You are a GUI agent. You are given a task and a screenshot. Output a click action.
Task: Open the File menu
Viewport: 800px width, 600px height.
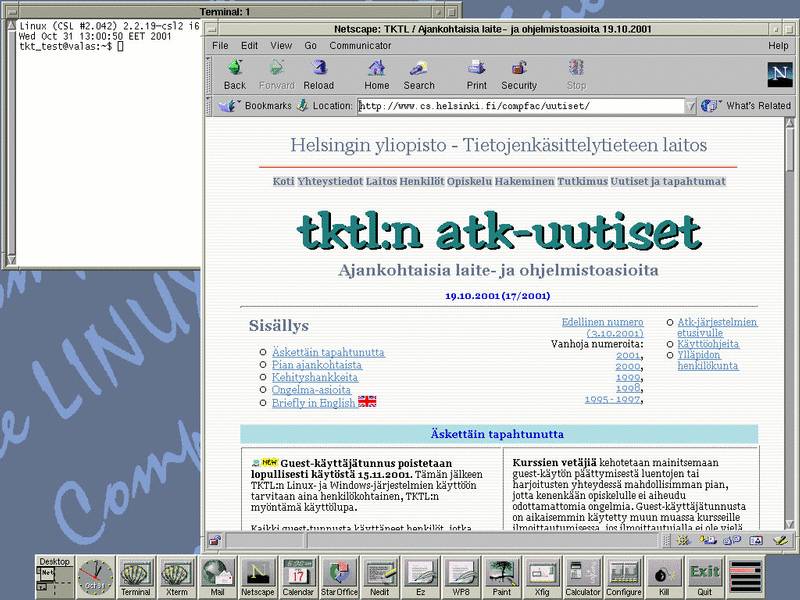(x=220, y=45)
